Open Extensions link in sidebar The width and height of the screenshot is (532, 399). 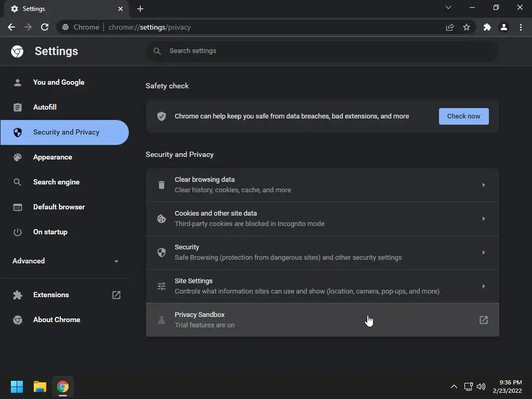click(64, 295)
